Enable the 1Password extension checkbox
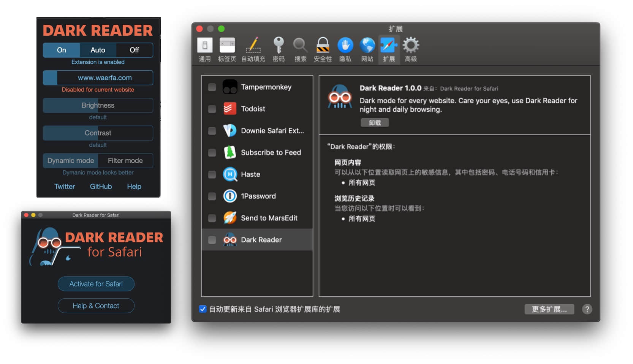The image size is (633, 364). point(212,196)
